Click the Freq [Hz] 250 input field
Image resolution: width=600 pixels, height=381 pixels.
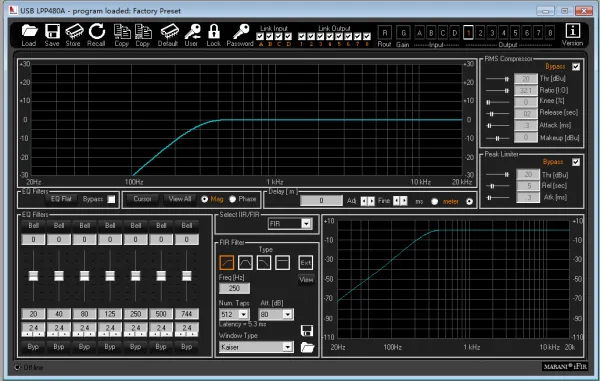pyautogui.click(x=235, y=288)
